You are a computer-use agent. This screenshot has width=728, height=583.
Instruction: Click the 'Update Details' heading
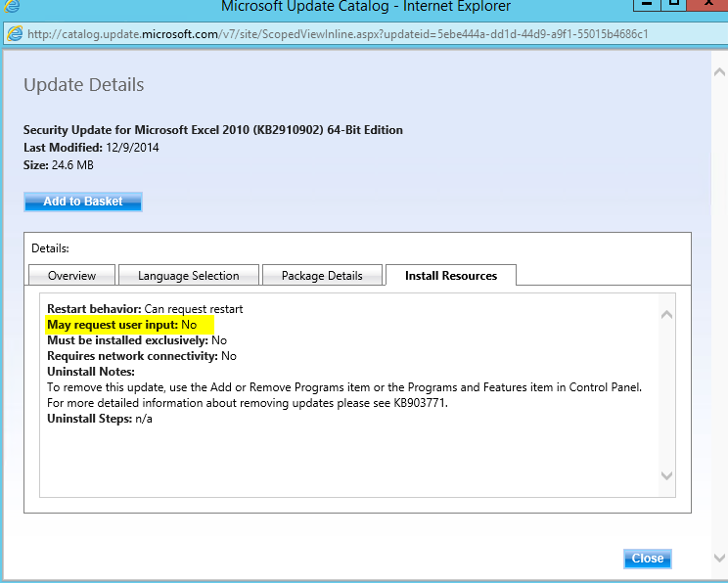(84, 85)
